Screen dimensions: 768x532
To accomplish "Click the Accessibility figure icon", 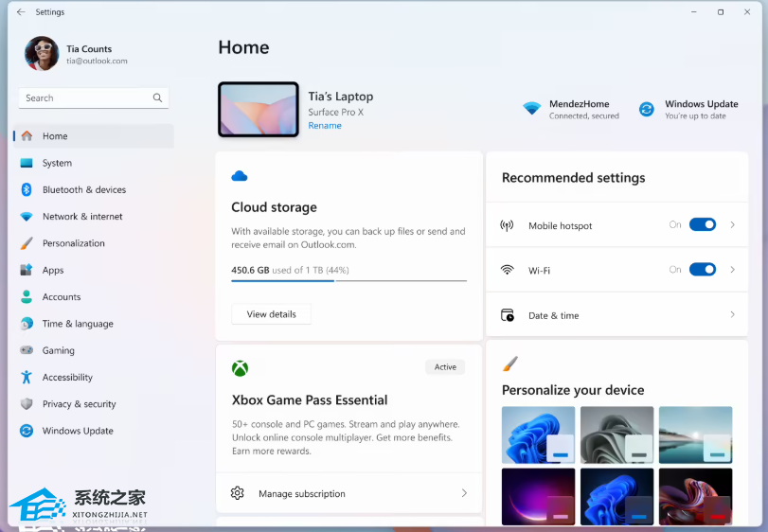I will point(27,377).
